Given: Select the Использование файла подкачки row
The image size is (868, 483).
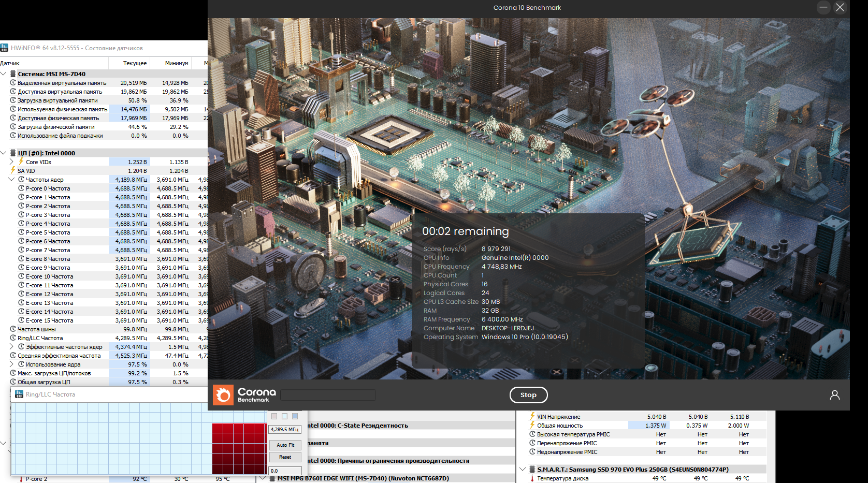Looking at the screenshot, I should [104, 136].
